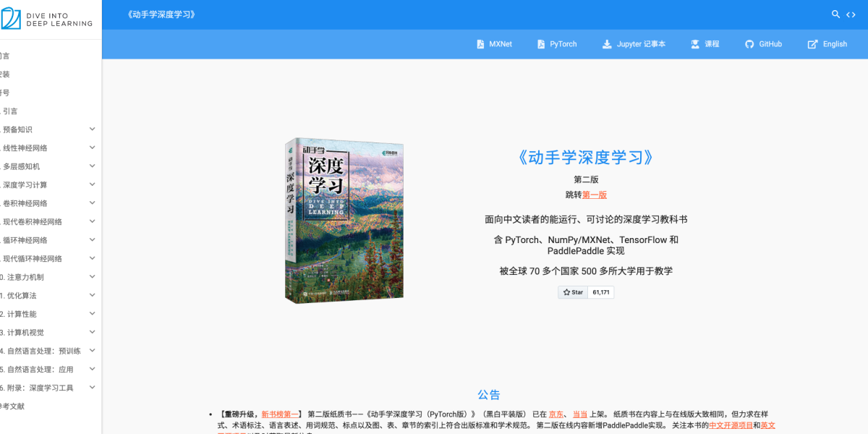Click the code brackets icon at top right
The image size is (868, 434).
(x=851, y=14)
